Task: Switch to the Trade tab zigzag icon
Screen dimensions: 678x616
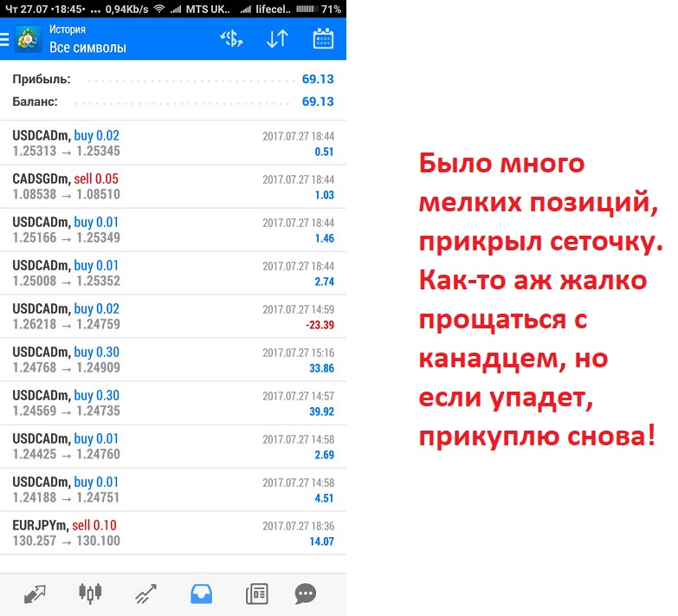Action: coord(145,594)
